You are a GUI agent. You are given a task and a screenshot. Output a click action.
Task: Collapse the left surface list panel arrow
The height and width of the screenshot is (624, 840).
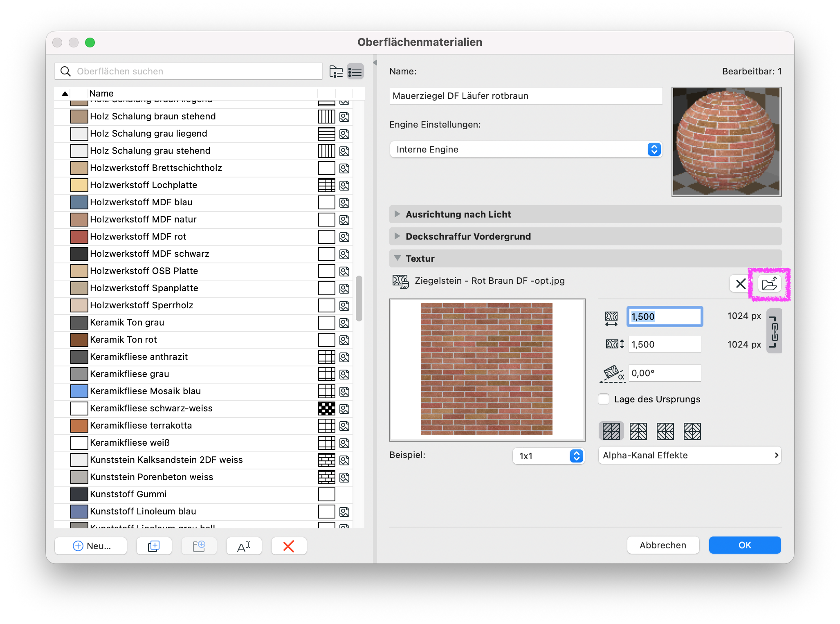375,63
